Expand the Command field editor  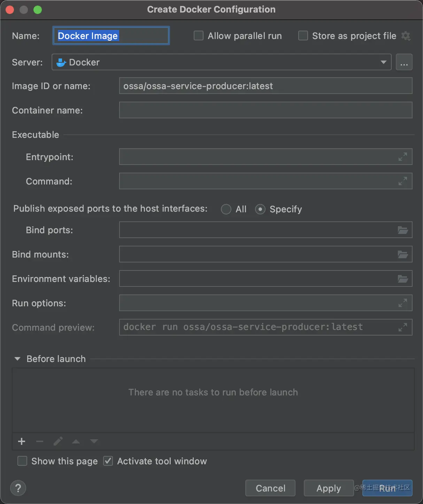point(403,181)
